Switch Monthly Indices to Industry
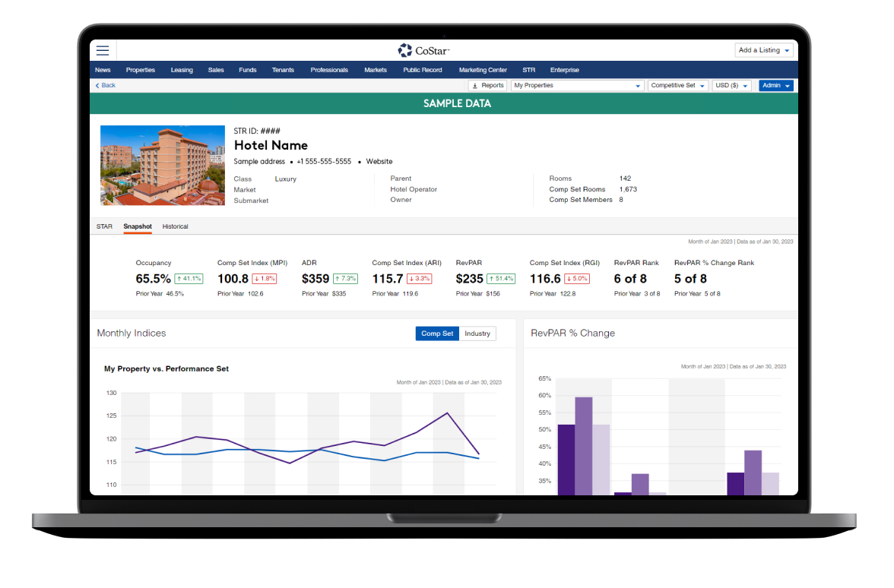Image resolution: width=894 pixels, height=588 pixels. [x=477, y=334]
